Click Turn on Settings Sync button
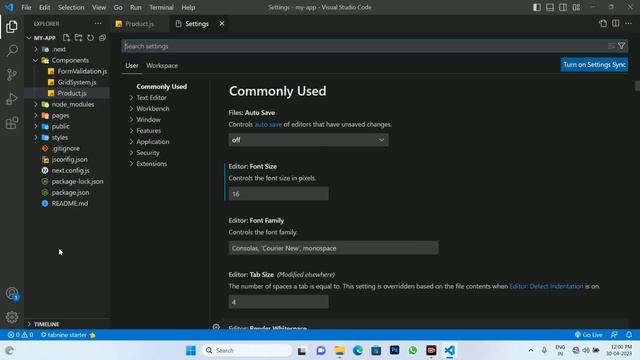The width and height of the screenshot is (640, 360). click(x=594, y=64)
